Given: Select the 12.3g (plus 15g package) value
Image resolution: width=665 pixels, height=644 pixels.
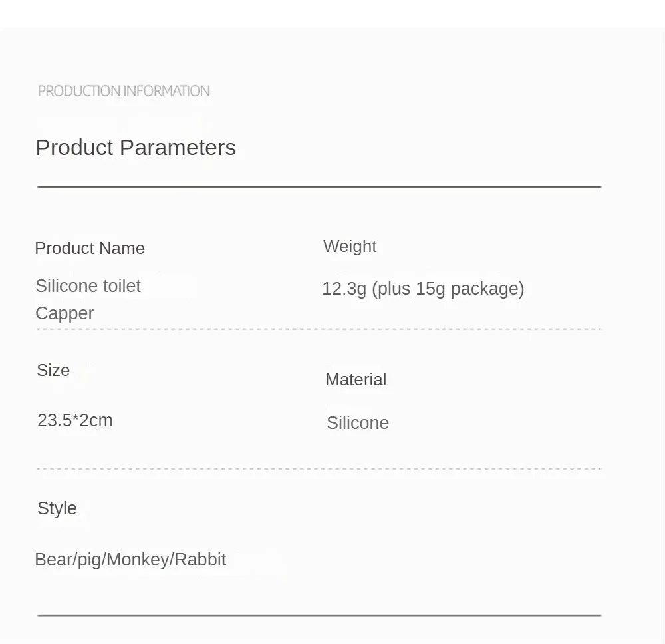Looking at the screenshot, I should (423, 289).
